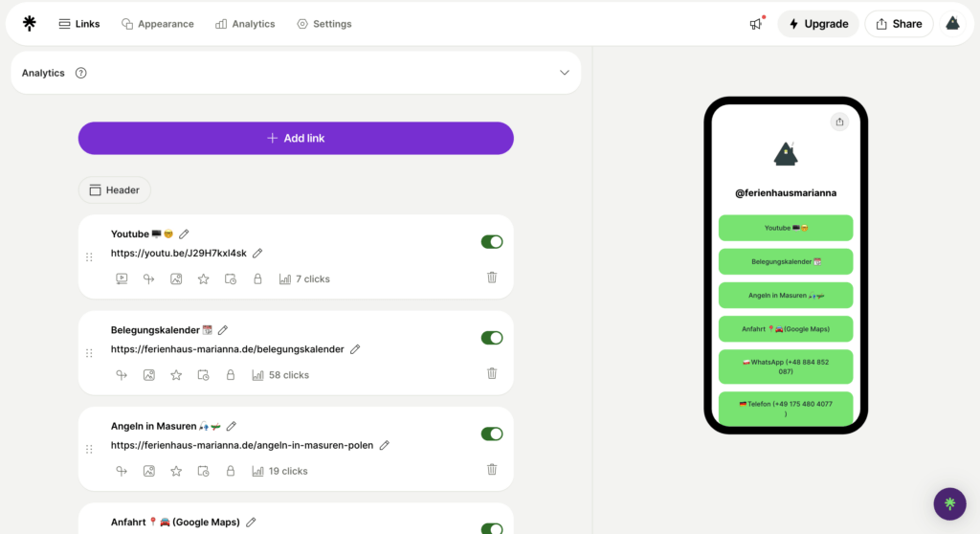Screen dimensions: 980x534
Task: Click the Angeln in Masuren redirect icon
Action: pyautogui.click(x=122, y=471)
